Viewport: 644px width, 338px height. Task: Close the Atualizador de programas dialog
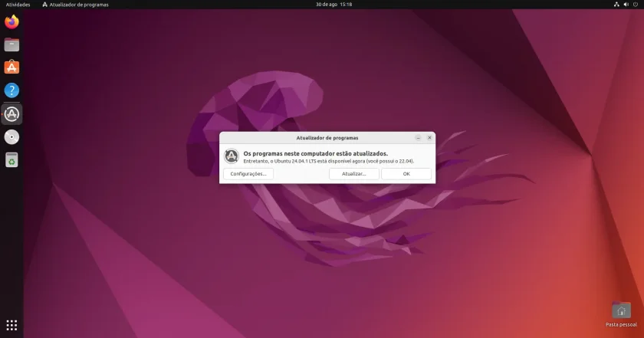pos(429,138)
